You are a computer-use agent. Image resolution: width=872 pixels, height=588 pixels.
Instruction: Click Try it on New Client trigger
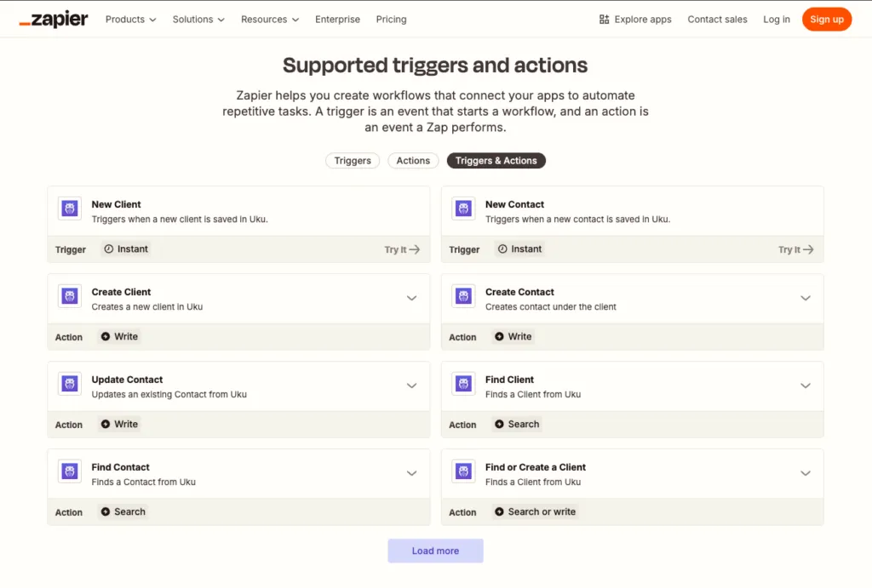402,249
